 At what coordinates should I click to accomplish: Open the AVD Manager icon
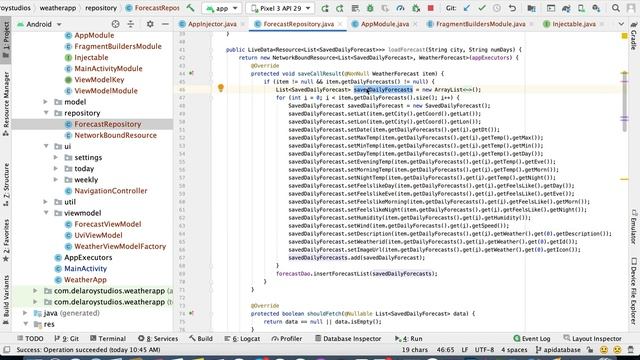coord(581,8)
